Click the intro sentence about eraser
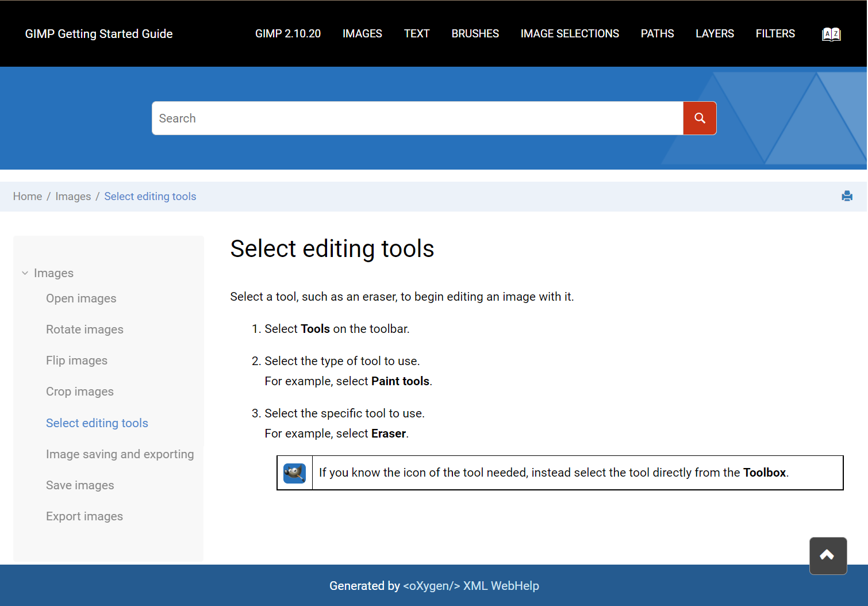Screen dimensions: 868x606 coord(402,297)
